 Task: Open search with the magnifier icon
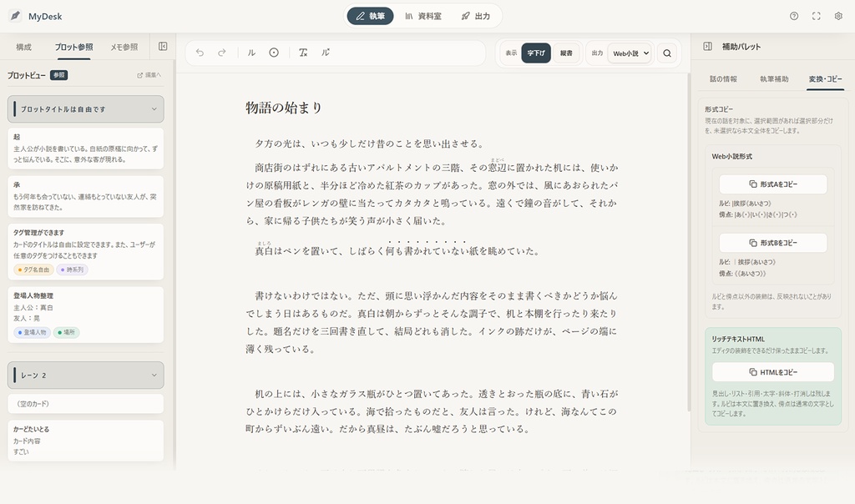(x=667, y=53)
